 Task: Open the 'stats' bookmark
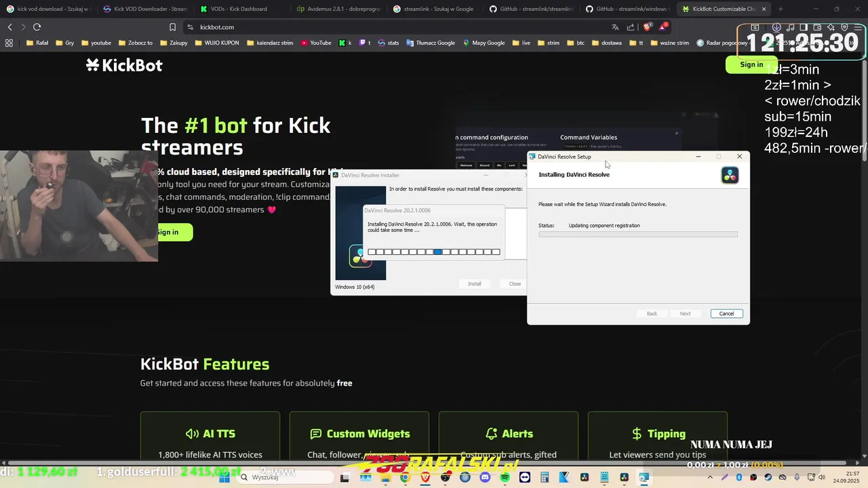point(389,43)
